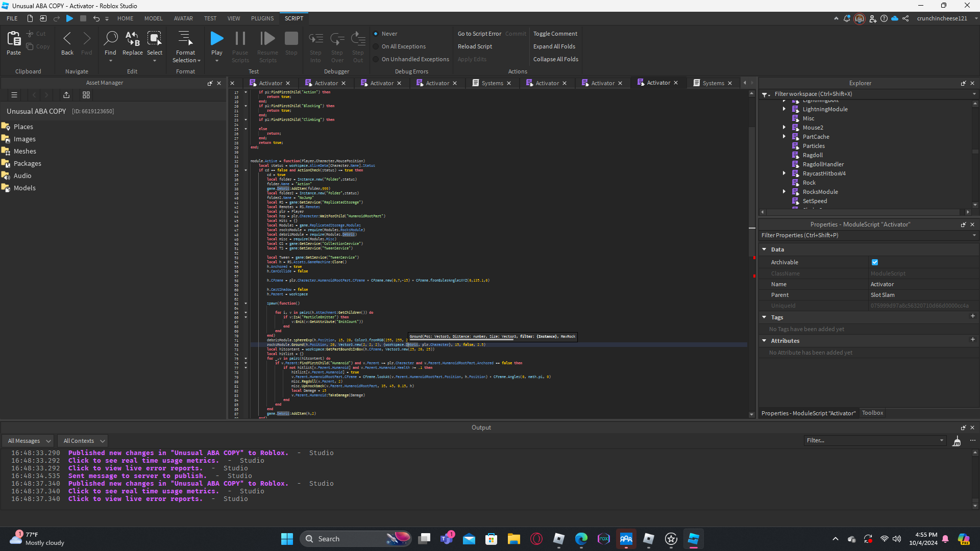Expand the Mouse2 tree node
980x551 pixels.
pos(785,127)
